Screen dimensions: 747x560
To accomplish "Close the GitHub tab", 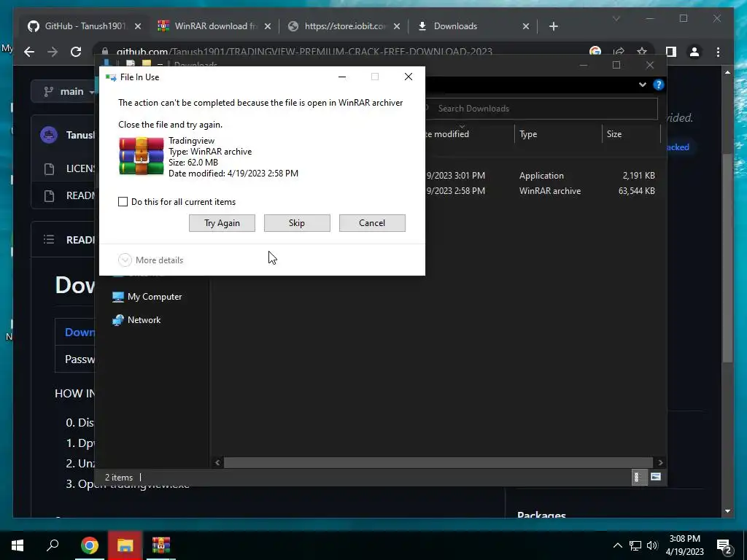I will (x=138, y=26).
